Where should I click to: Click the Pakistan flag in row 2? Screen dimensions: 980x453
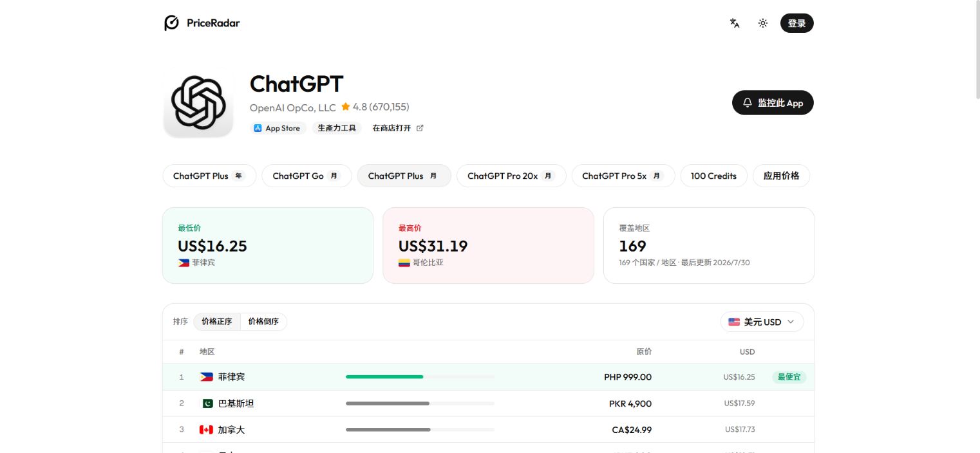[x=207, y=403]
